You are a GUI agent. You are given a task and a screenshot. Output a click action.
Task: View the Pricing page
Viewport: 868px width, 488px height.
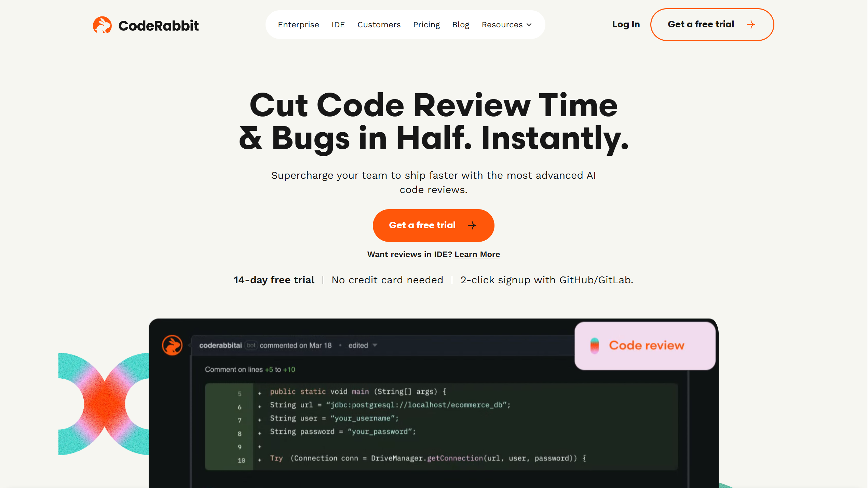[426, 25]
